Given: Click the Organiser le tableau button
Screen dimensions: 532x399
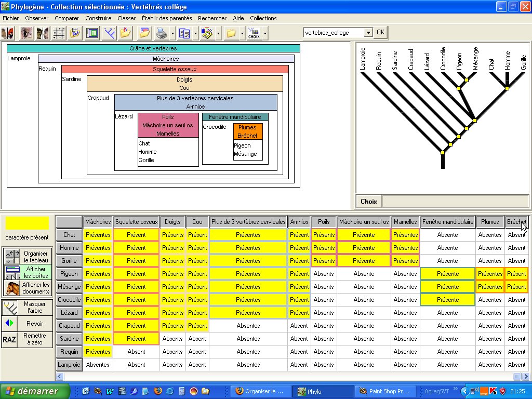Looking at the screenshot, I should click(28, 257).
